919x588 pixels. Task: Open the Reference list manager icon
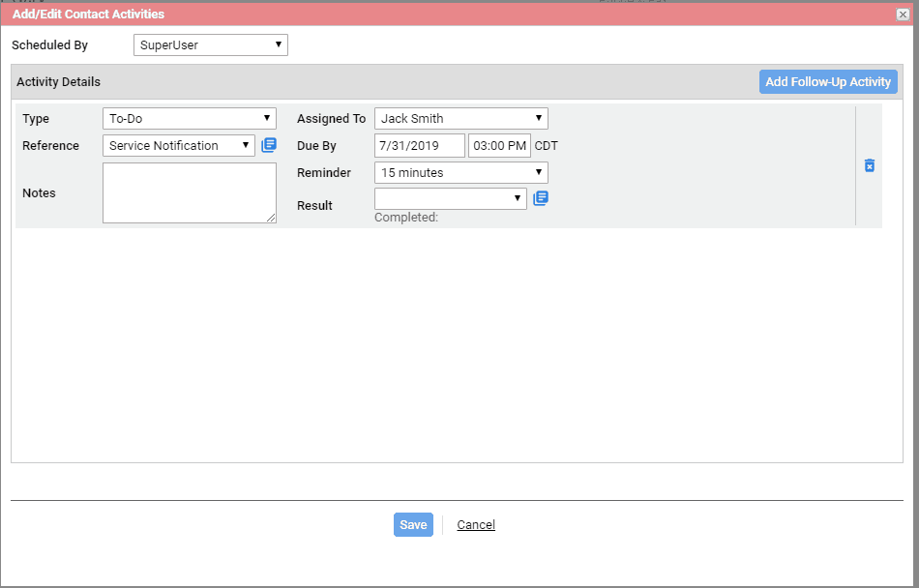(268, 145)
